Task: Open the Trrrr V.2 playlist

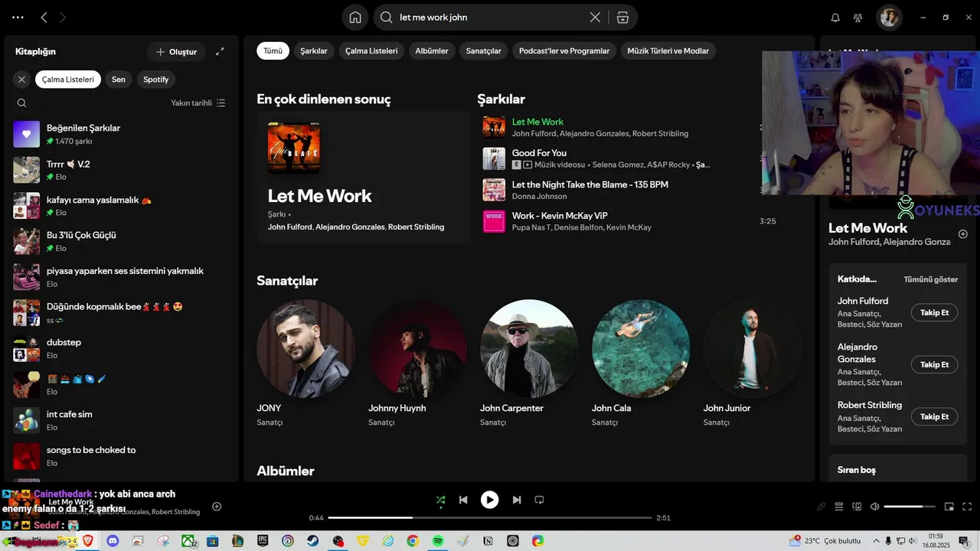Action: 122,170
